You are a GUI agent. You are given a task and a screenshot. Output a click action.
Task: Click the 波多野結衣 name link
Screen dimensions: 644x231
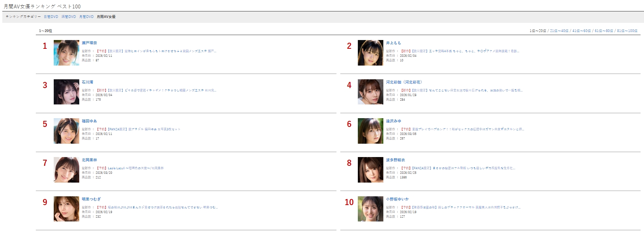(395, 160)
